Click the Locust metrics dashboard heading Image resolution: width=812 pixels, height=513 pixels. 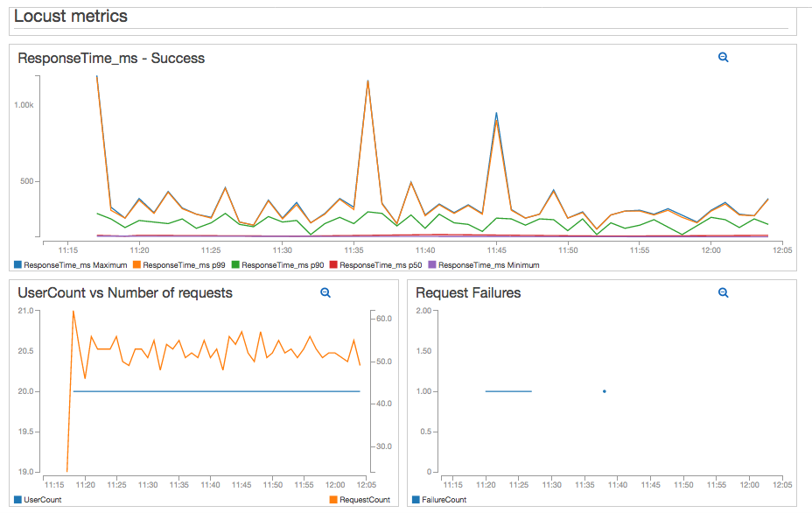click(x=70, y=17)
